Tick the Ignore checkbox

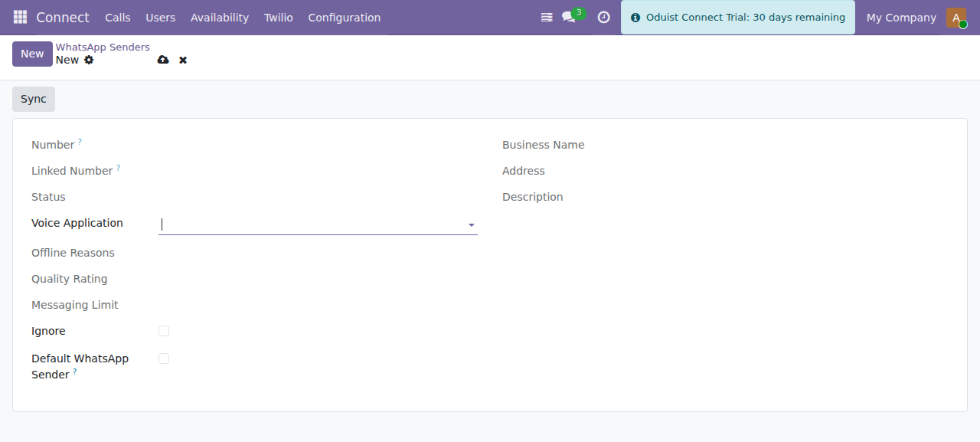164,331
